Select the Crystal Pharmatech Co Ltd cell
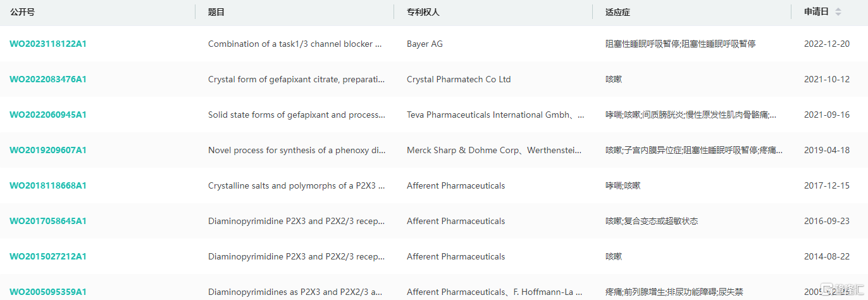868x300 pixels. tap(459, 79)
